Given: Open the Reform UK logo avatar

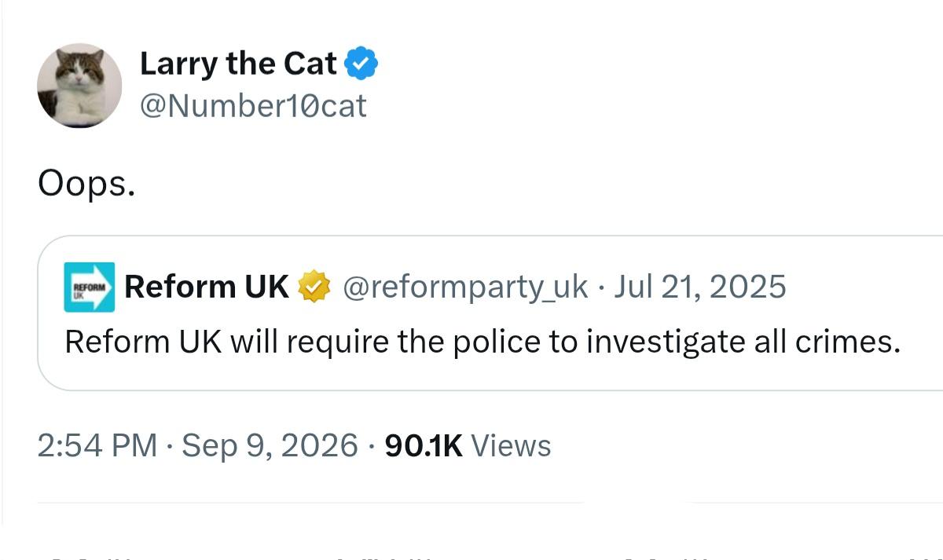Looking at the screenshot, I should (89, 287).
